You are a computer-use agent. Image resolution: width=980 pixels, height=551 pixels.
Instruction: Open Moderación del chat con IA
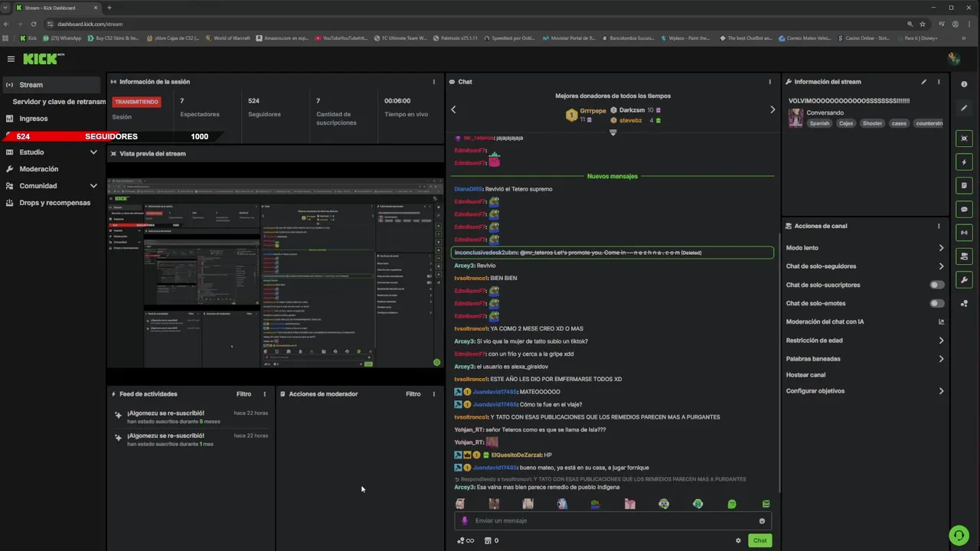pyautogui.click(x=865, y=321)
